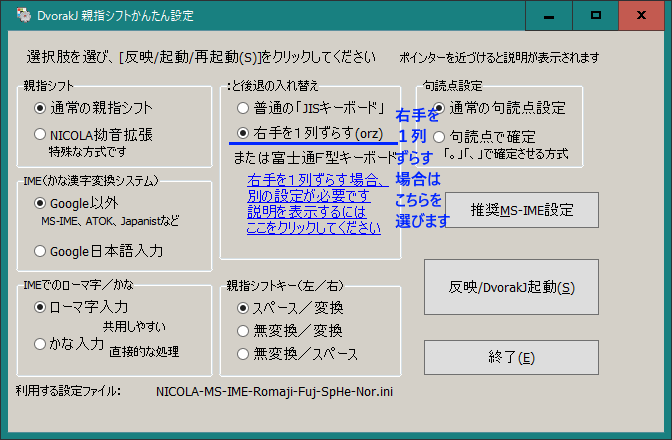Choose 普通の「JISキーボード」 option
The image size is (672, 440).
[x=241, y=107]
